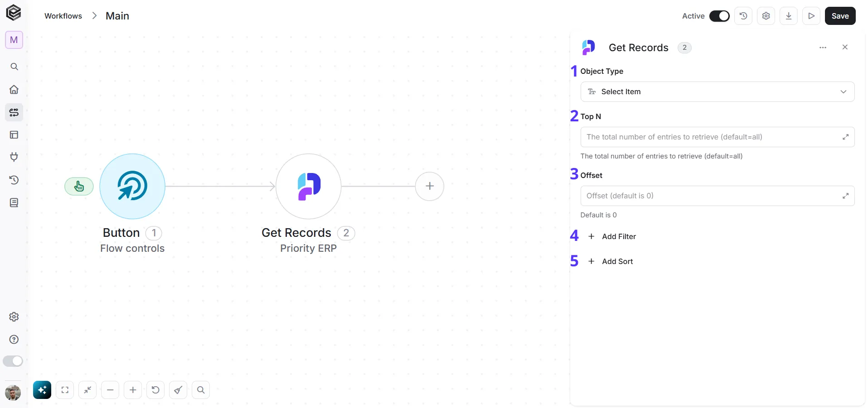Go to Home via the house icon

coord(14,89)
